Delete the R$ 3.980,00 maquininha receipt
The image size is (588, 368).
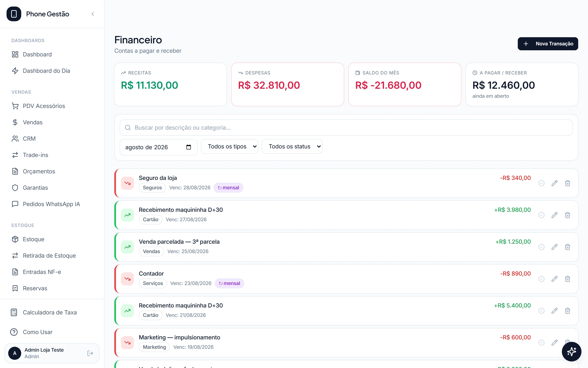click(x=568, y=215)
